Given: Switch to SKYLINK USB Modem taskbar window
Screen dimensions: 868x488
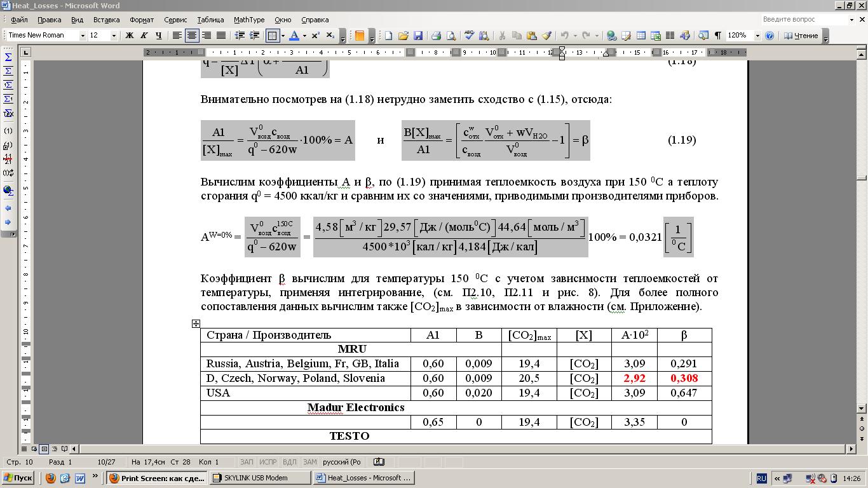Looking at the screenshot, I should tap(261, 478).
